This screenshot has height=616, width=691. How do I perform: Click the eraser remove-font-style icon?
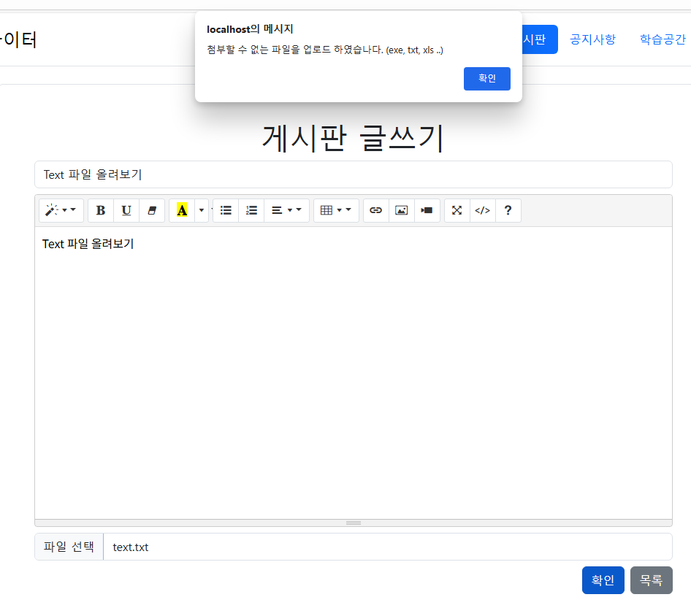coord(152,210)
